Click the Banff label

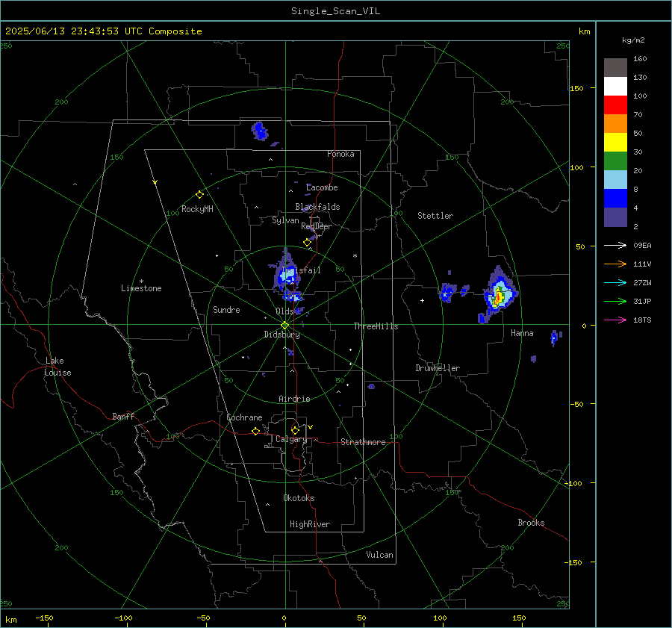coord(123,416)
